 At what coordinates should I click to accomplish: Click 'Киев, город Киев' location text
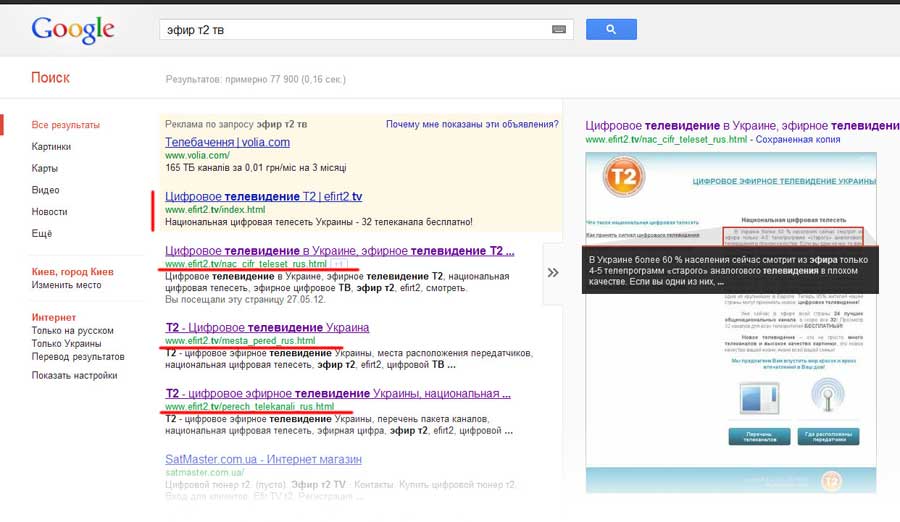[72, 272]
